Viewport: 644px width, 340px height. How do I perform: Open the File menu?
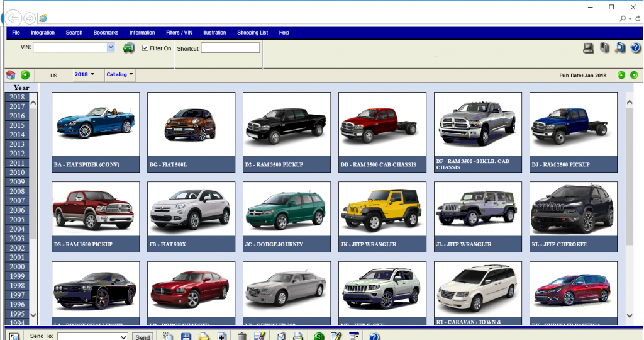[16, 33]
